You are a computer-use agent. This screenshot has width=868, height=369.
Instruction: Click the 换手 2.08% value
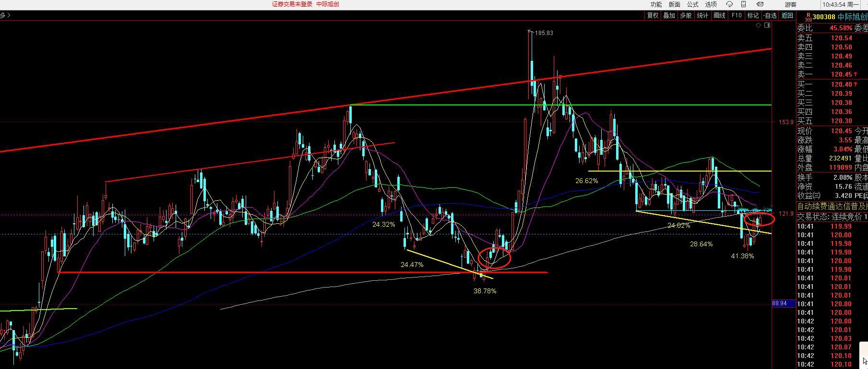[x=844, y=177]
